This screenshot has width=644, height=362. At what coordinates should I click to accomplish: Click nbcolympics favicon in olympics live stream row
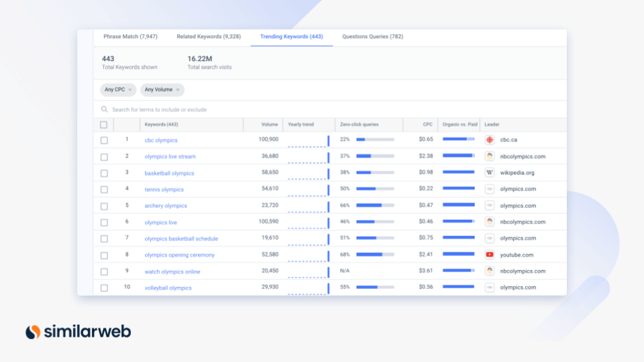coord(490,156)
